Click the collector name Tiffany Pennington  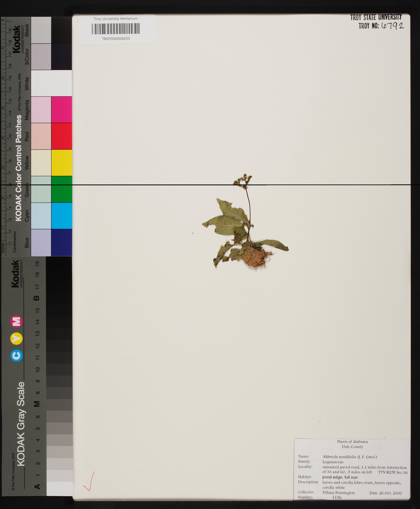pyautogui.click(x=338, y=493)
